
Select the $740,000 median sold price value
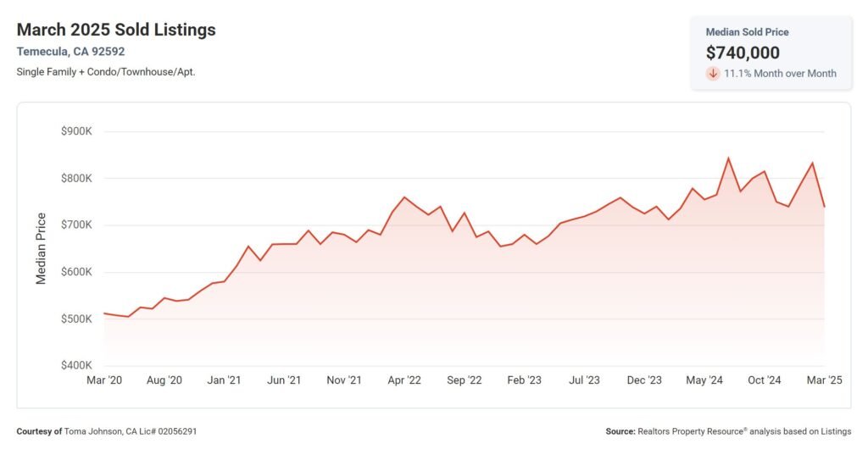743,53
